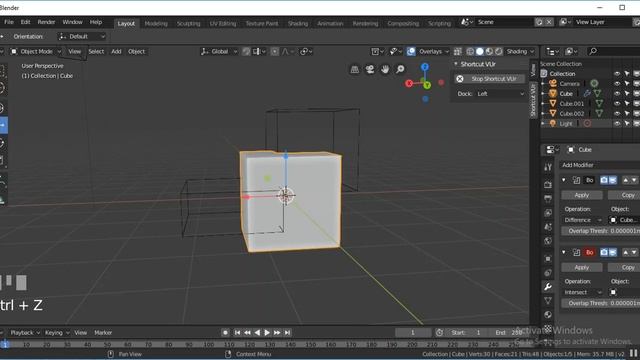Move second Boolean modifier up
The width and height of the screenshot is (640, 360).
pyautogui.click(x=626, y=253)
